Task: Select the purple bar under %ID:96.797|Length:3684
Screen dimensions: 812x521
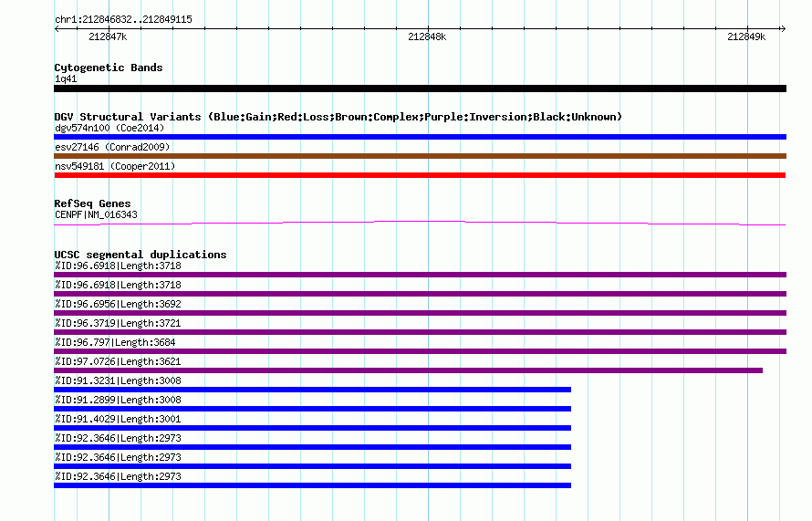Action: pyautogui.click(x=420, y=351)
